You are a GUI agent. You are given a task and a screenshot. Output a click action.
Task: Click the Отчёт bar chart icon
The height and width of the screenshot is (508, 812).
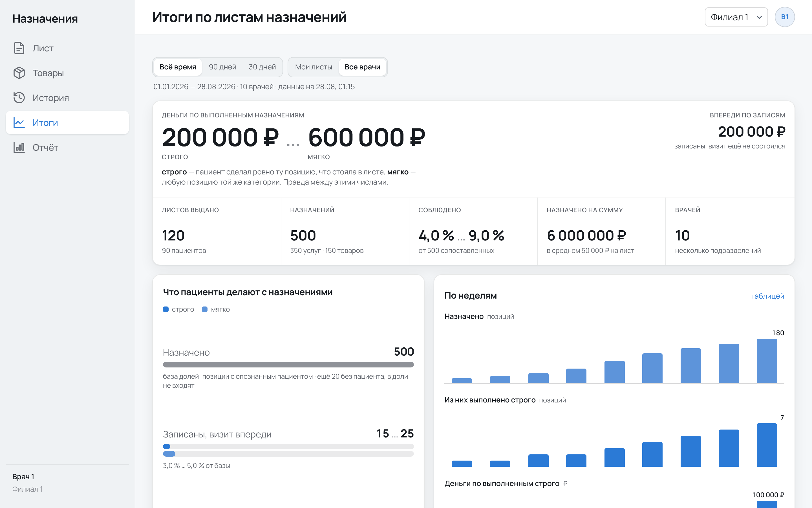coord(19,148)
